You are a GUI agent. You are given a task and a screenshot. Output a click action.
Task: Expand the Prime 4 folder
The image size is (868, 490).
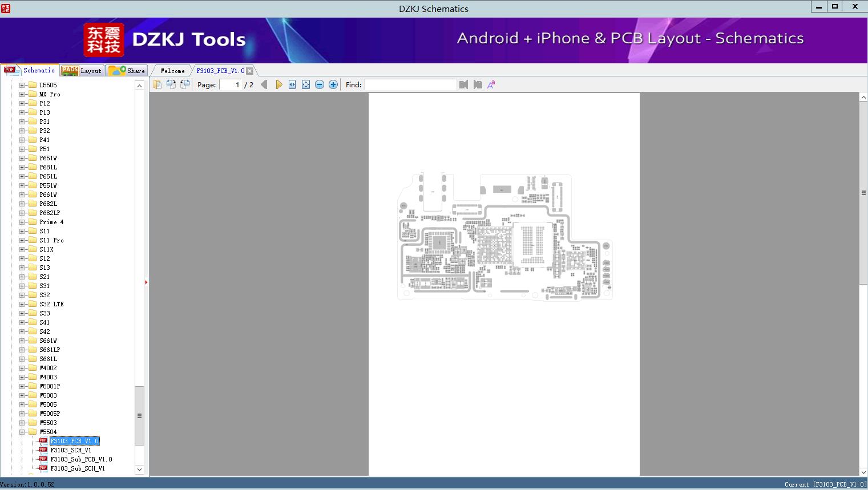pos(22,222)
